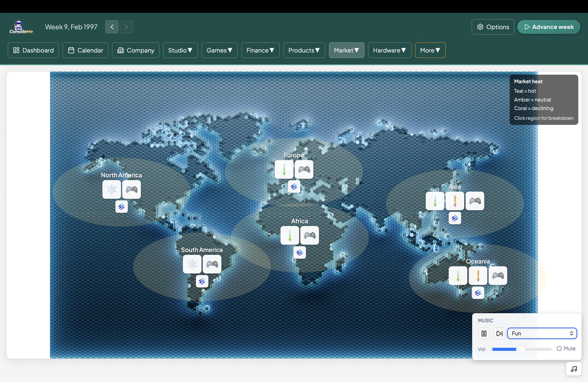Open the floating music note button bottom-right
588x382 pixels.
click(574, 369)
